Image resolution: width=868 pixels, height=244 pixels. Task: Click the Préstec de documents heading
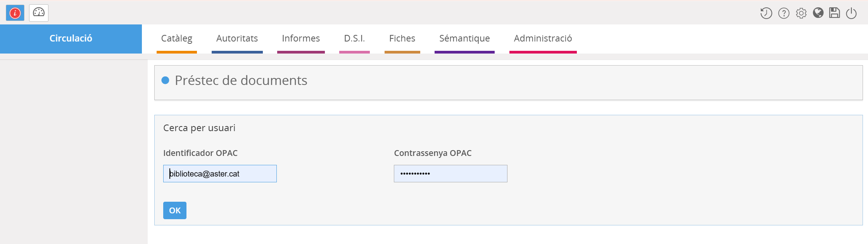[x=241, y=80]
